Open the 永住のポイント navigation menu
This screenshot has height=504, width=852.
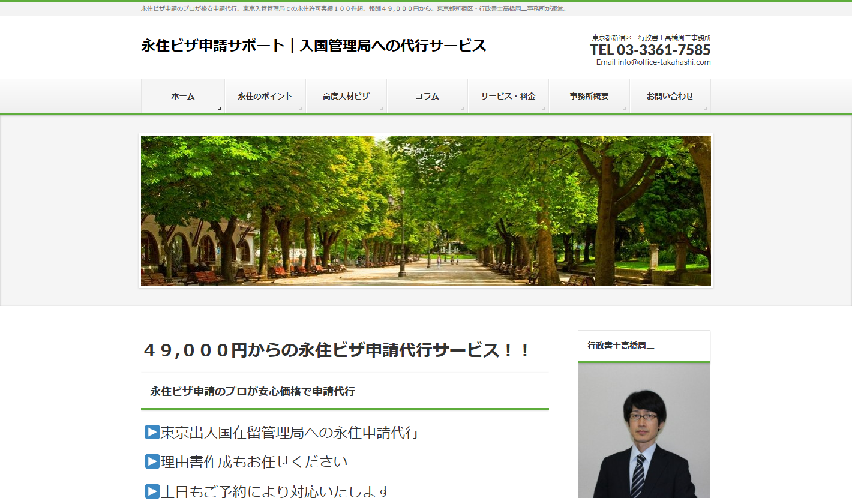[x=266, y=95]
